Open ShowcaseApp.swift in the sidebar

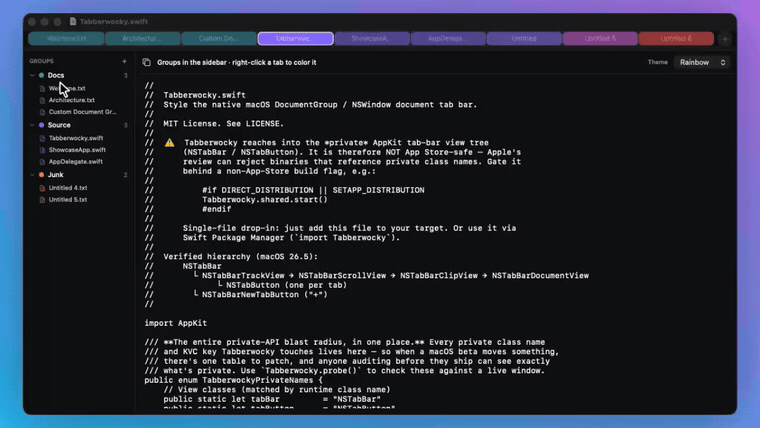coord(77,150)
